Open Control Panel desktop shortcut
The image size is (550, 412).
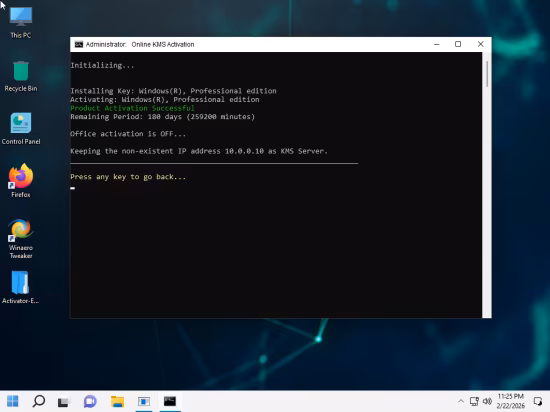tap(21, 129)
